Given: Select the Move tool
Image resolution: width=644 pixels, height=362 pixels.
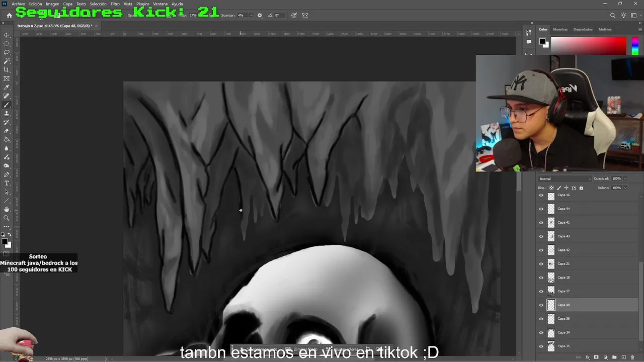Looking at the screenshot, I should pos(7,35).
